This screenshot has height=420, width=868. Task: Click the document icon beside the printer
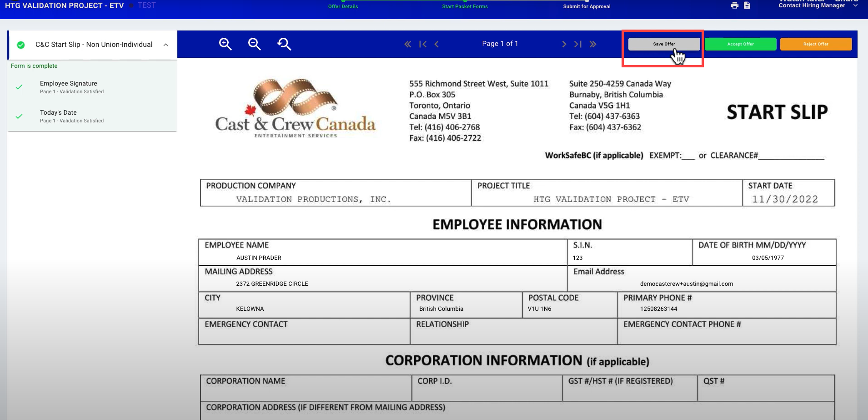click(x=747, y=5)
